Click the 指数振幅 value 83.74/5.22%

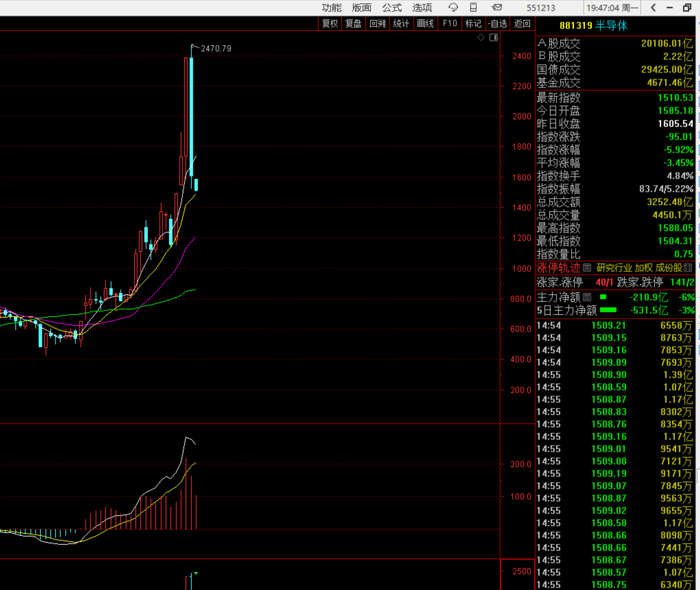point(666,189)
